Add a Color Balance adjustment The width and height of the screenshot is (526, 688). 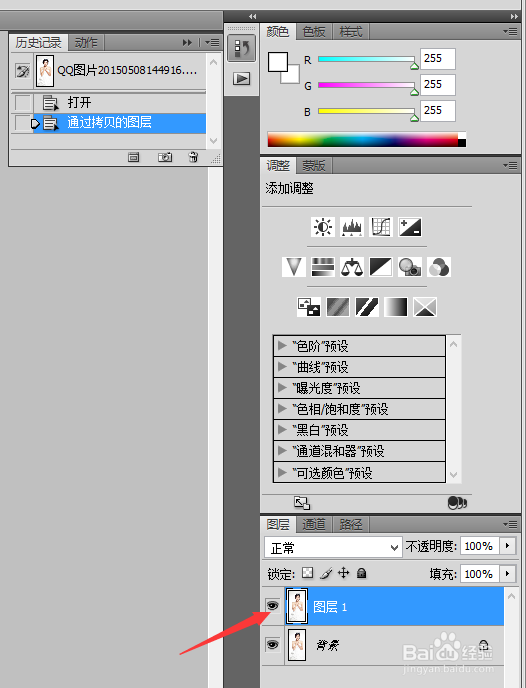352,267
